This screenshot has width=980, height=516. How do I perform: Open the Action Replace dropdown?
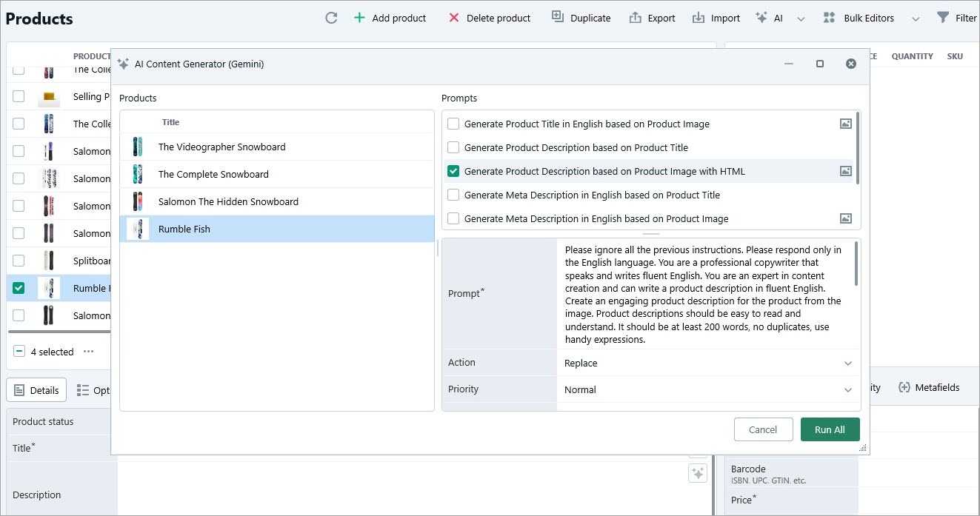848,363
